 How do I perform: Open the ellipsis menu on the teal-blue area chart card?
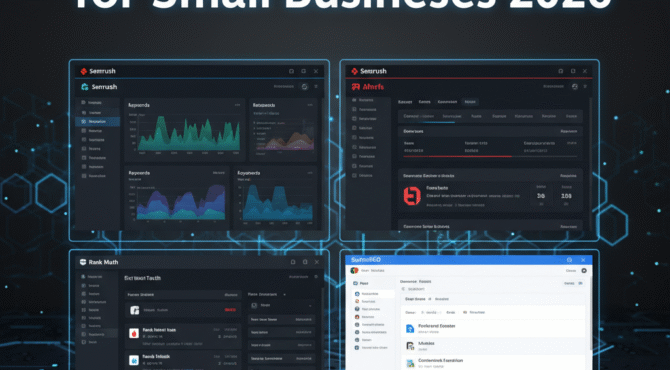310,173
